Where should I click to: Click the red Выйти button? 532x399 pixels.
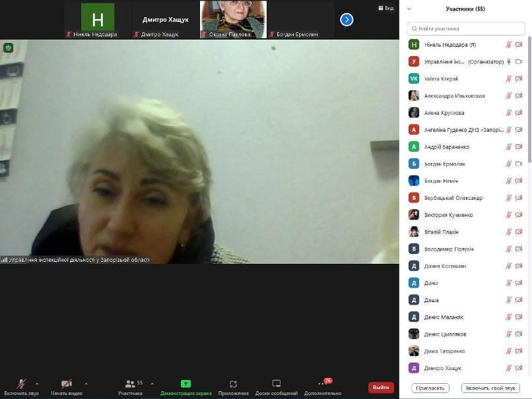coord(381,387)
